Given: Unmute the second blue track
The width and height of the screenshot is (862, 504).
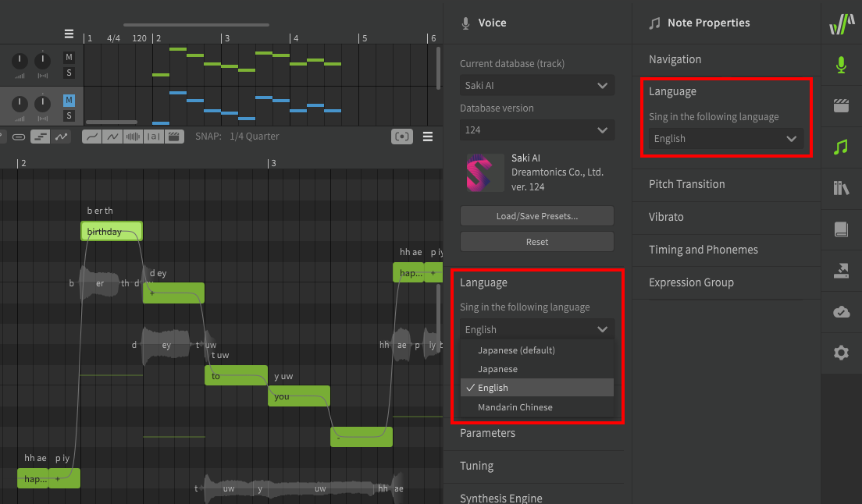Looking at the screenshot, I should point(69,100).
